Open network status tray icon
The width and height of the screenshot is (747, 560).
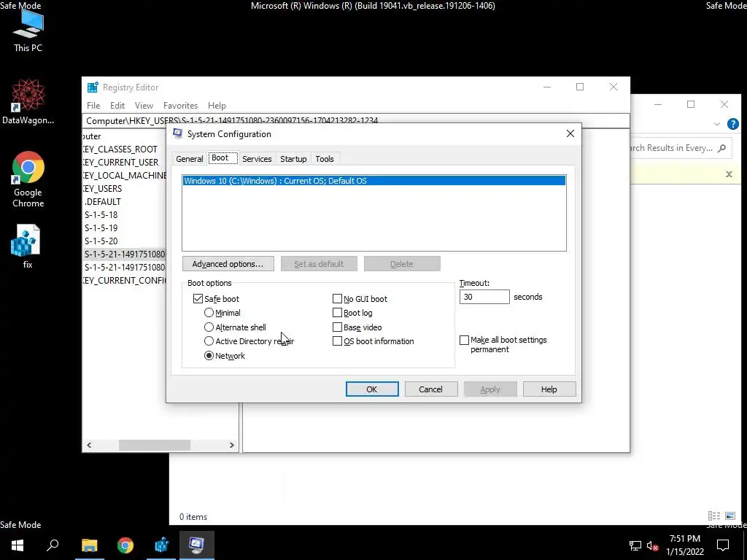click(x=635, y=545)
